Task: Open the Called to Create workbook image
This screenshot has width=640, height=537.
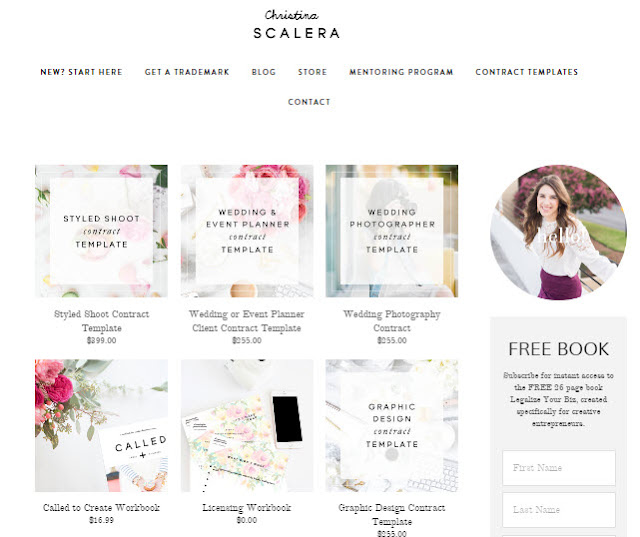Action: (101, 426)
